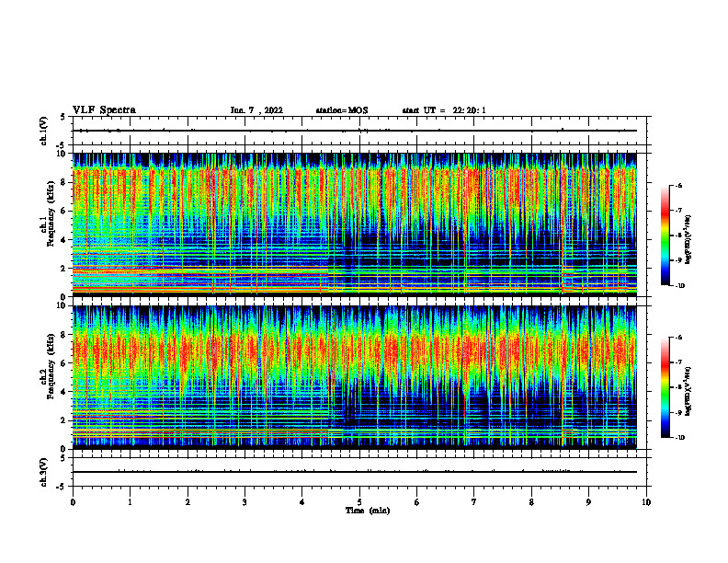Click the "1" tick on the time axis
Screen dimensions: 728x563
point(130,502)
